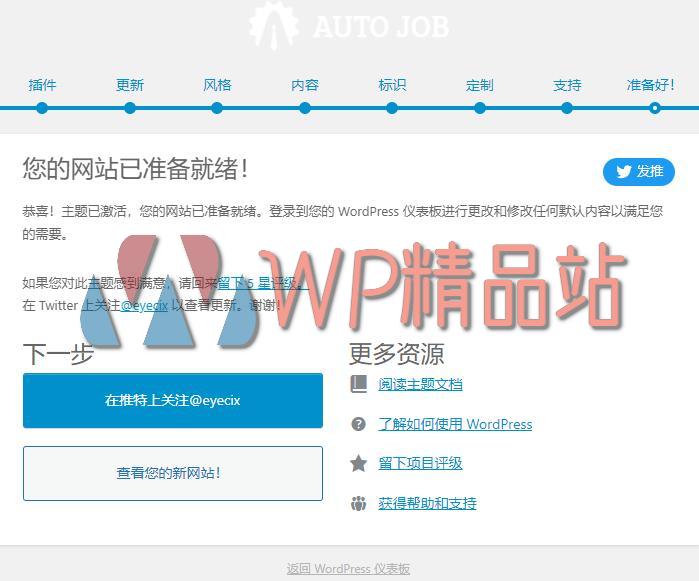
Task: Click the blue 在推特上关注@eyecix button
Action: pyautogui.click(x=173, y=400)
